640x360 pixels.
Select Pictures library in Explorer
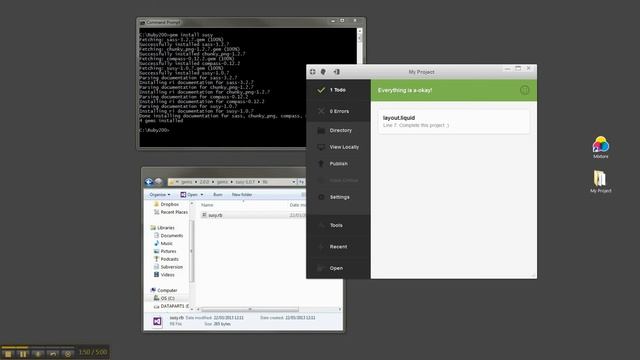click(x=165, y=251)
